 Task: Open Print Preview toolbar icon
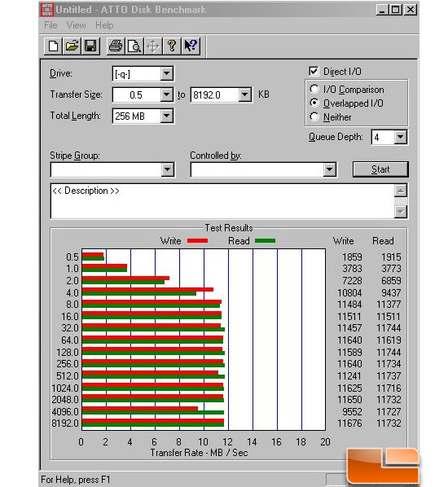(134, 46)
